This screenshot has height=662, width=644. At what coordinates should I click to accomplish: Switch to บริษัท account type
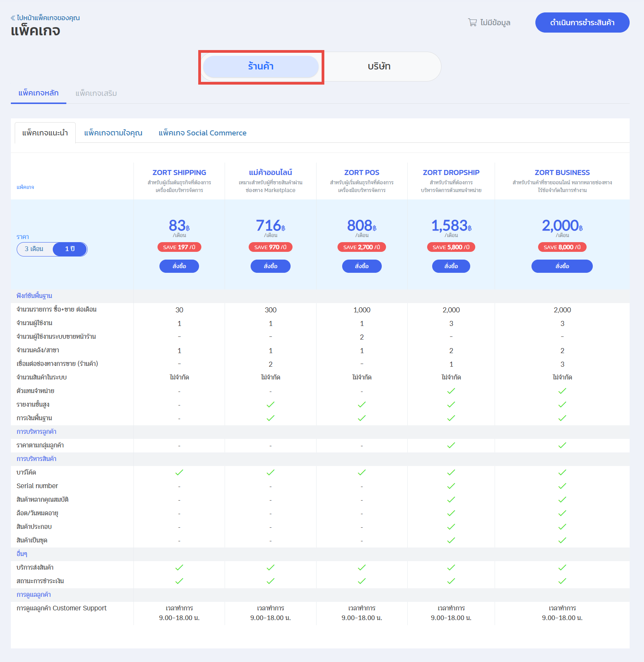click(x=379, y=66)
